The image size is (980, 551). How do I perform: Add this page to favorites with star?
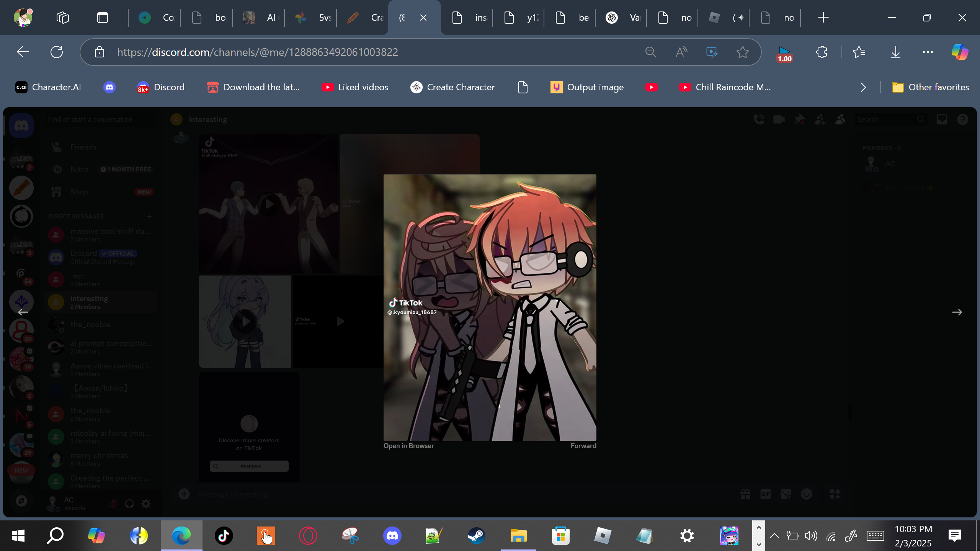point(743,52)
